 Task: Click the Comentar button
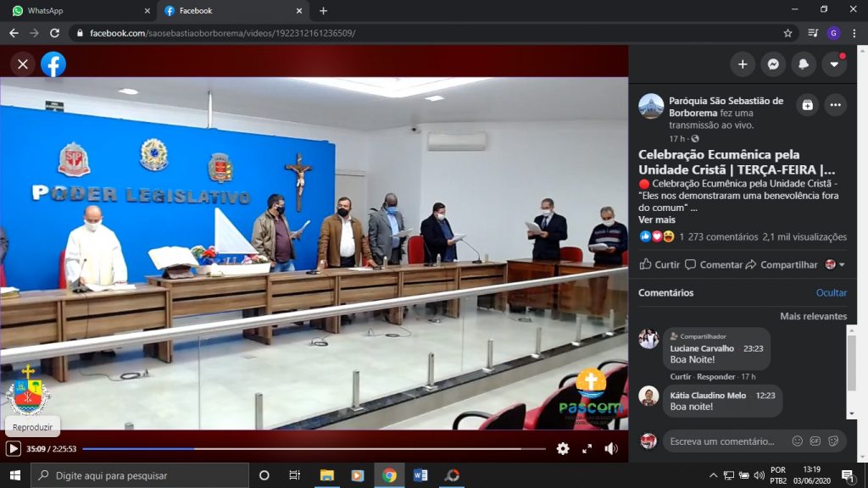pyautogui.click(x=714, y=264)
